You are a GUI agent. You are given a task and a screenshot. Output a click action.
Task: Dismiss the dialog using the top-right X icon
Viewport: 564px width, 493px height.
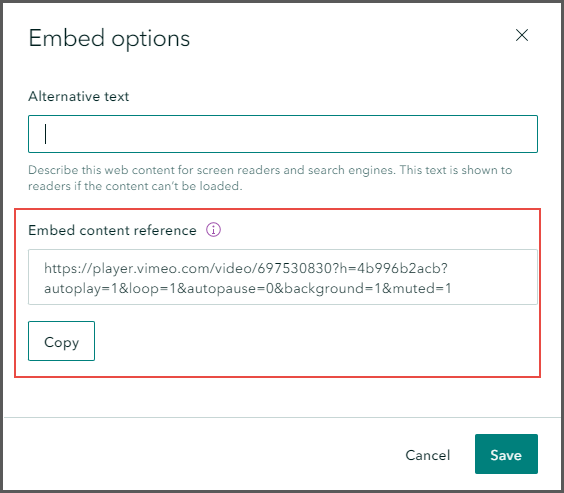pos(522,35)
